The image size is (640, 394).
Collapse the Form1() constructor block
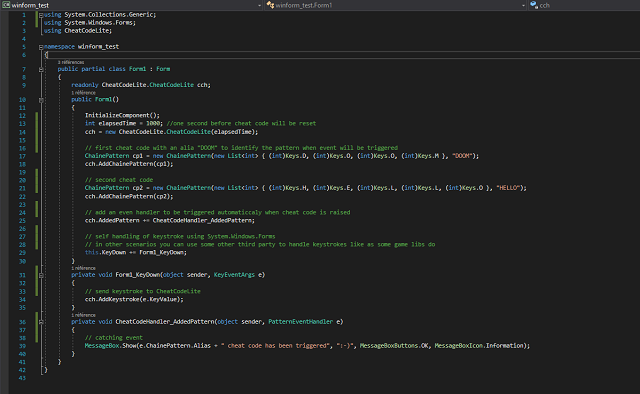point(41,100)
